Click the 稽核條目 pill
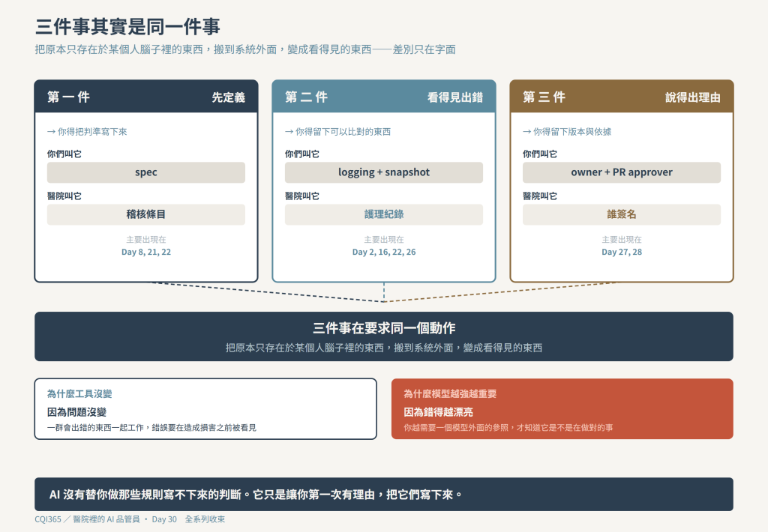Screen dimensions: 768x532 (146, 214)
